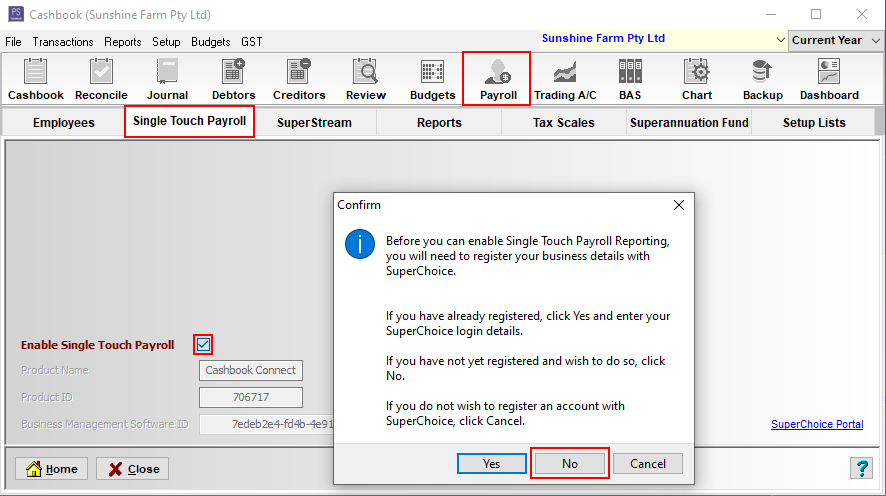Switch to the payroll Reports tab

pos(439,123)
